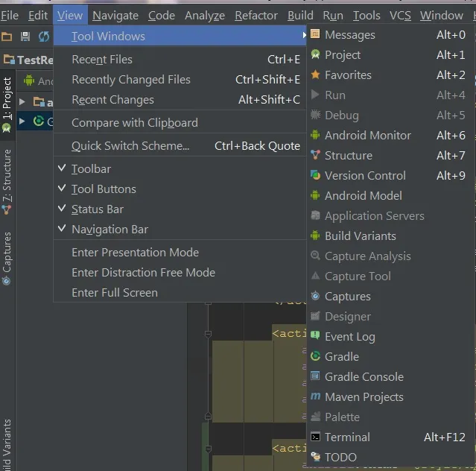
Task: Click the Capture Analysis icon
Action: click(315, 256)
